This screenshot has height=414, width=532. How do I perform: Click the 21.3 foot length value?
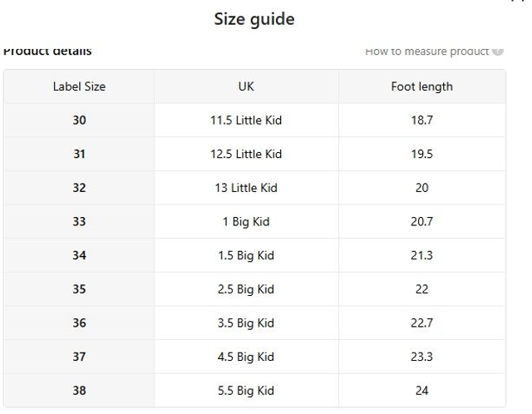click(421, 255)
